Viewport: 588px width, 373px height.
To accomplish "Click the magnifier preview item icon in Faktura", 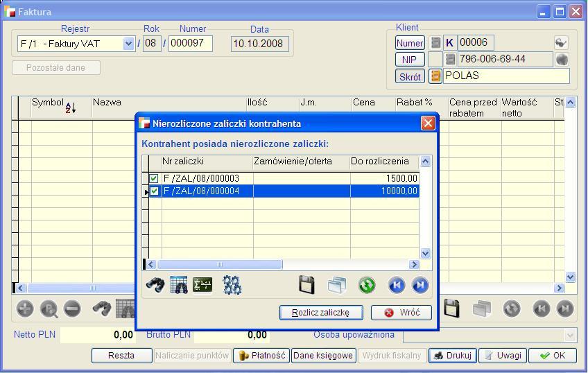I will (49, 309).
